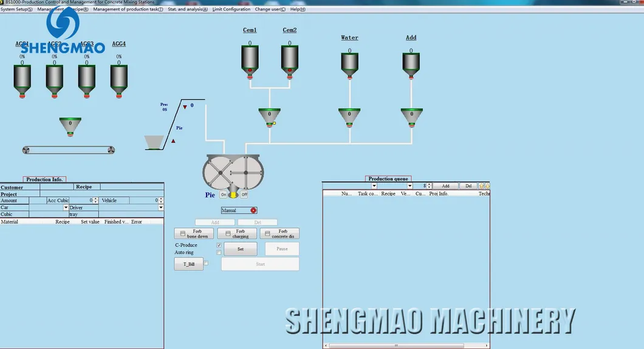The height and width of the screenshot is (349, 644).
Task: Select the Add additive tank icon
Action: click(411, 63)
